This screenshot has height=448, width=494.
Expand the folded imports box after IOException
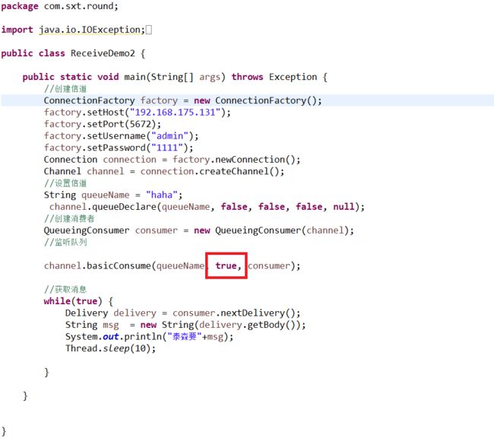pos(149,30)
